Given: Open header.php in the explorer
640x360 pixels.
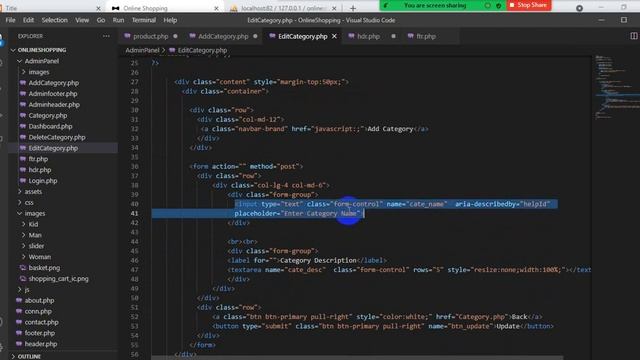Looking at the screenshot, I should (41, 344).
